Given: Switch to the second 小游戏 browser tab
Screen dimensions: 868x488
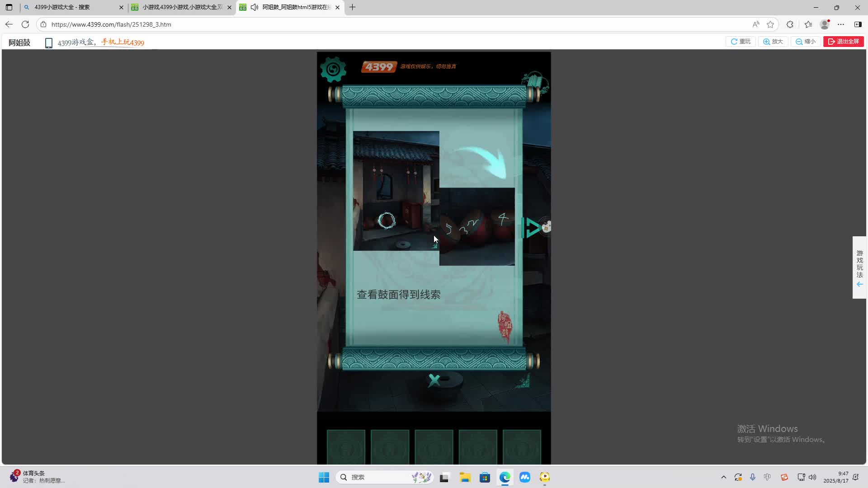Looking at the screenshot, I should coord(181,7).
